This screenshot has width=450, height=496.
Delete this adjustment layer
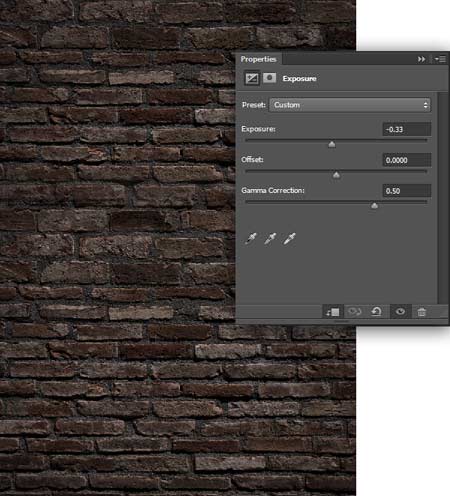[422, 312]
